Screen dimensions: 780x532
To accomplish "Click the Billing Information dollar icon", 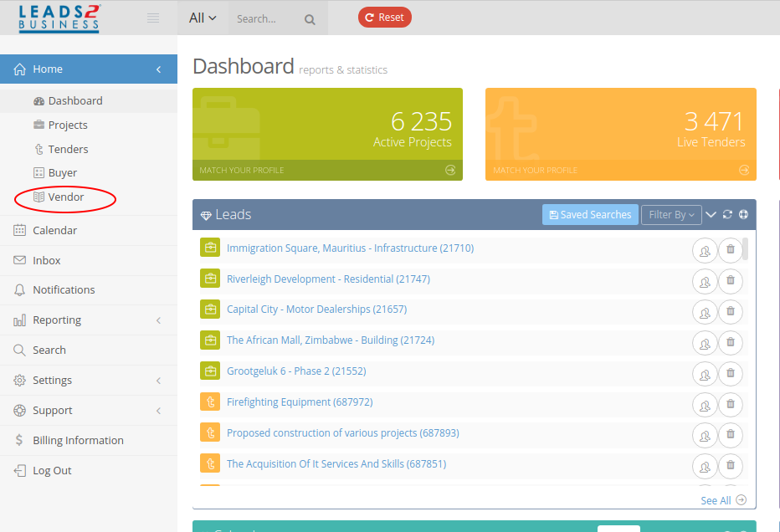I will 19,440.
